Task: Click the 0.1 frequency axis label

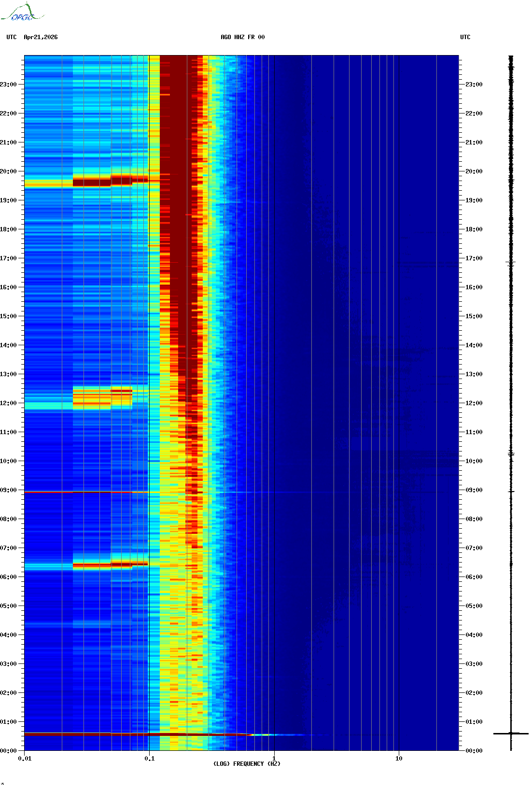Action: 150,759
